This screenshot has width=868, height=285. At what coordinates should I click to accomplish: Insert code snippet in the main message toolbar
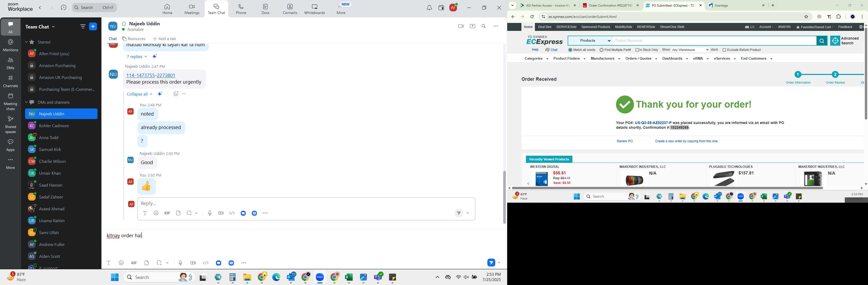[x=206, y=263]
